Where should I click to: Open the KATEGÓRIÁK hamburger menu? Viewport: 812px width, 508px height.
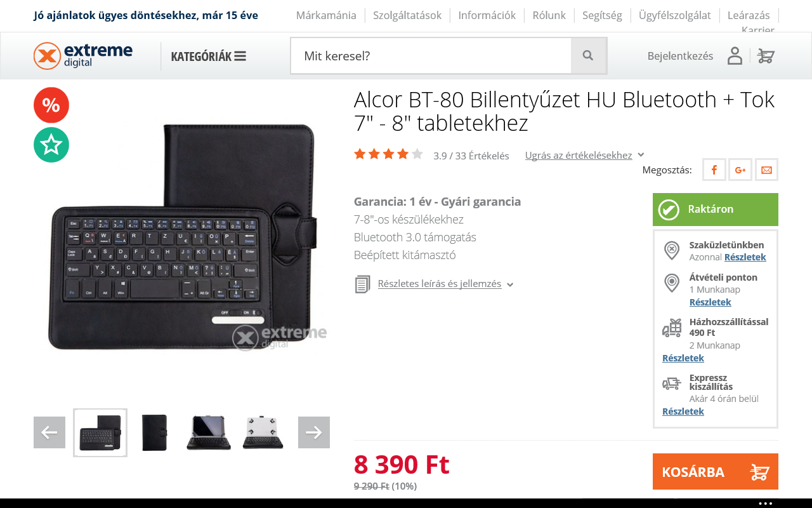(208, 56)
